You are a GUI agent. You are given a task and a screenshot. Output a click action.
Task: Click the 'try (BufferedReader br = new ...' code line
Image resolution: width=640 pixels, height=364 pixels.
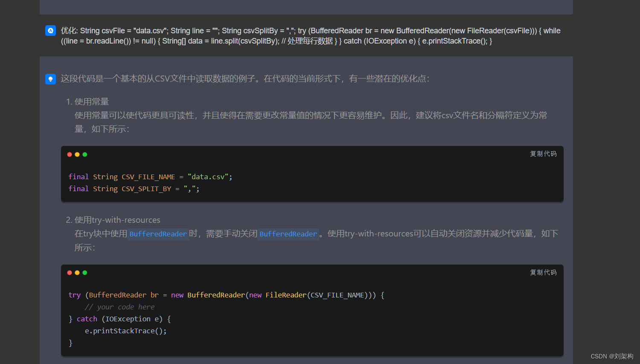(x=227, y=295)
